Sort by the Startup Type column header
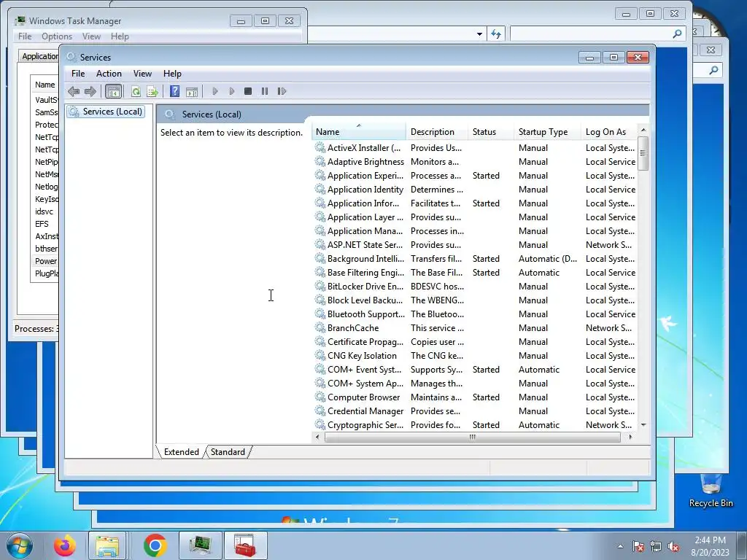Screen dimensions: 747x560 click(547, 132)
